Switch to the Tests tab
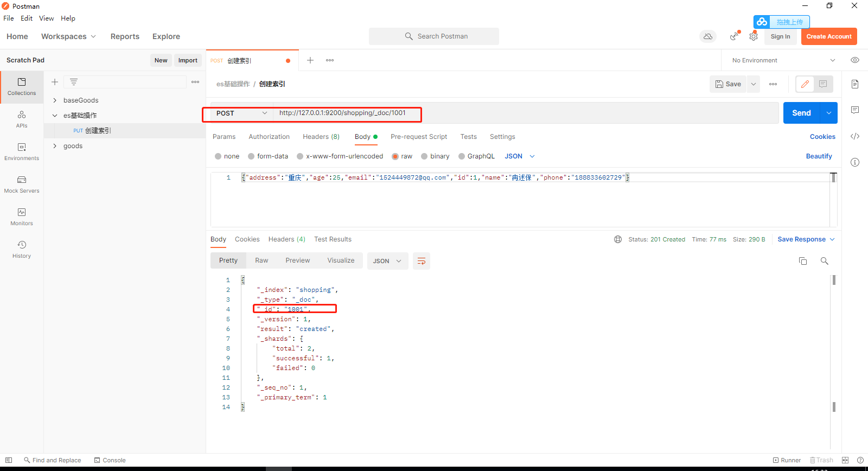 click(469, 137)
